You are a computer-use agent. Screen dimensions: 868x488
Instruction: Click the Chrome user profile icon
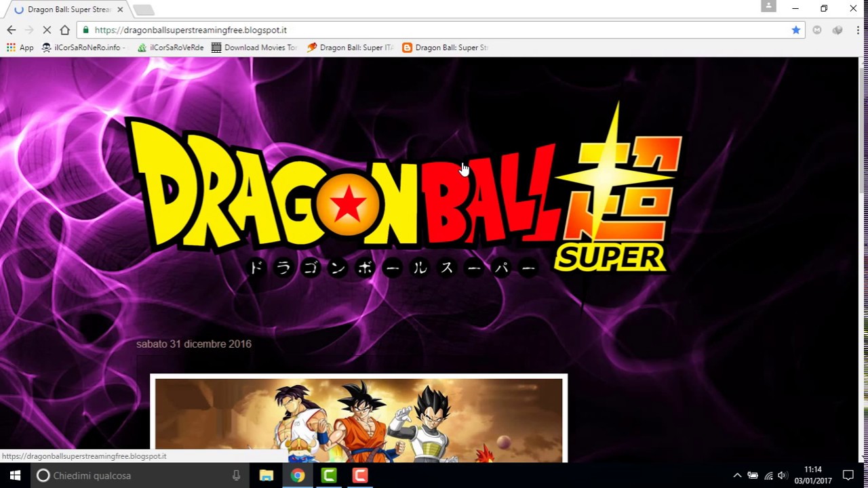(768, 6)
